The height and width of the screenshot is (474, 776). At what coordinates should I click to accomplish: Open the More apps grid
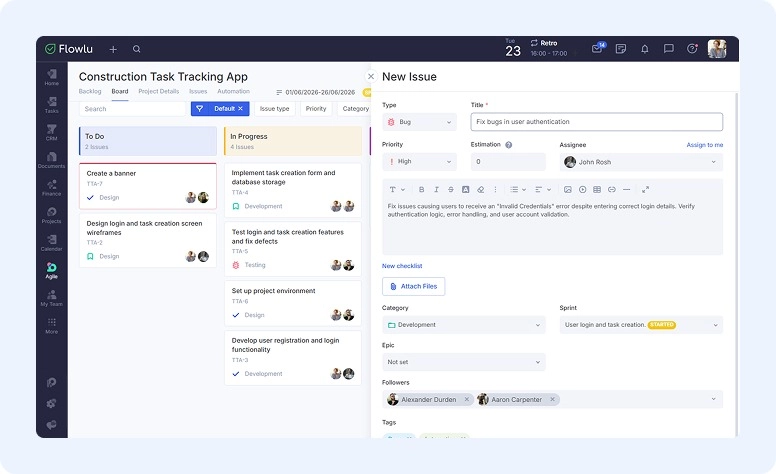51,326
